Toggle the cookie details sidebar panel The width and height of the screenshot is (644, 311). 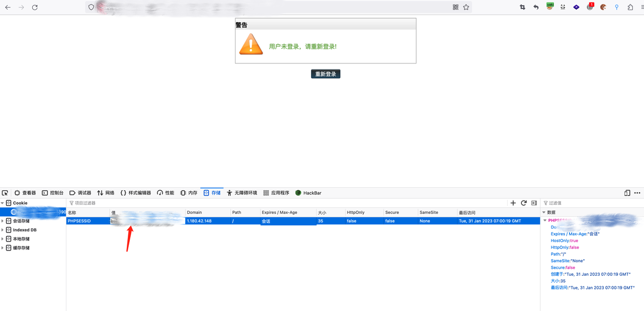tap(534, 203)
